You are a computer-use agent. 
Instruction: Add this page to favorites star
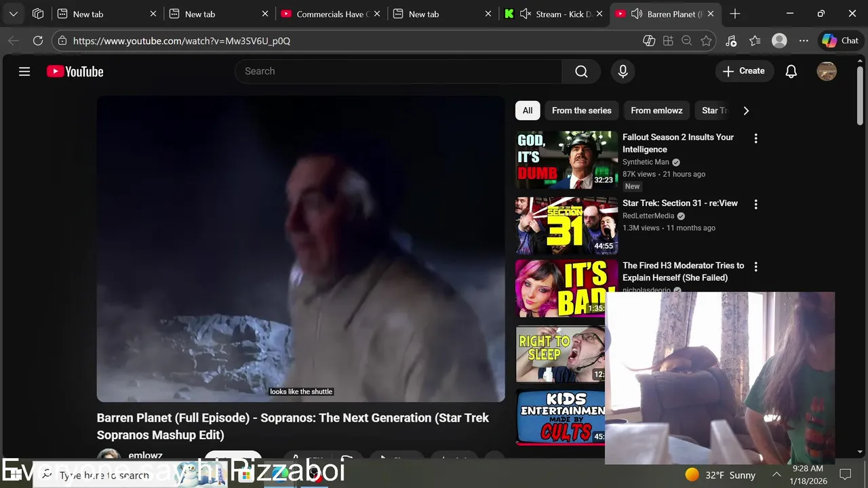706,41
